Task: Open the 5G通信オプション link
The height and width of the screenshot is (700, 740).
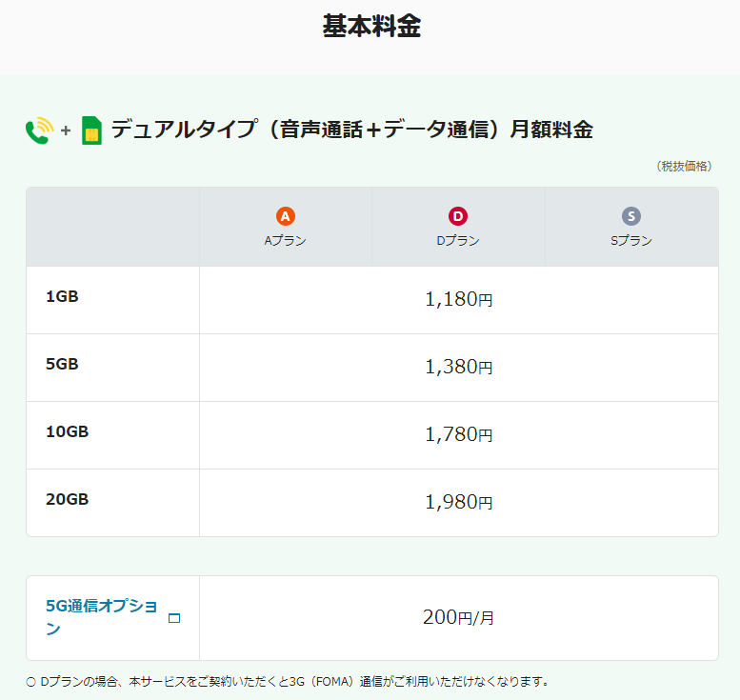Action: (102, 617)
